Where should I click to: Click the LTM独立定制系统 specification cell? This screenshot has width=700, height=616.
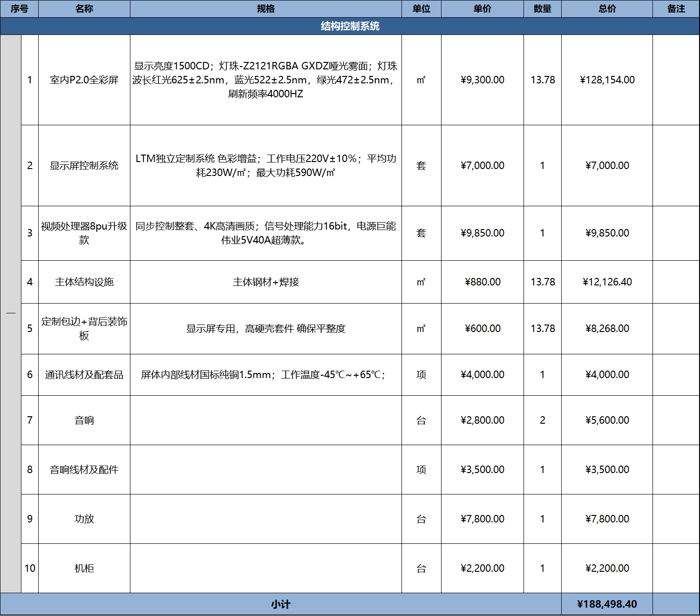(266, 166)
